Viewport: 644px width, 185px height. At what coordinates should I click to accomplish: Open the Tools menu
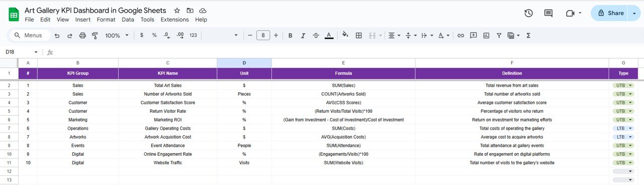pyautogui.click(x=147, y=20)
